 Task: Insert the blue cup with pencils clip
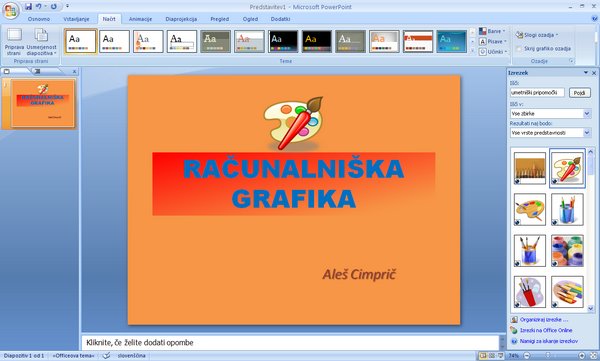click(567, 209)
